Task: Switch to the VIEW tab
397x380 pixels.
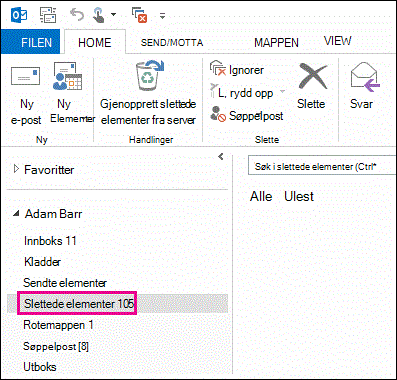Action: pos(338,41)
